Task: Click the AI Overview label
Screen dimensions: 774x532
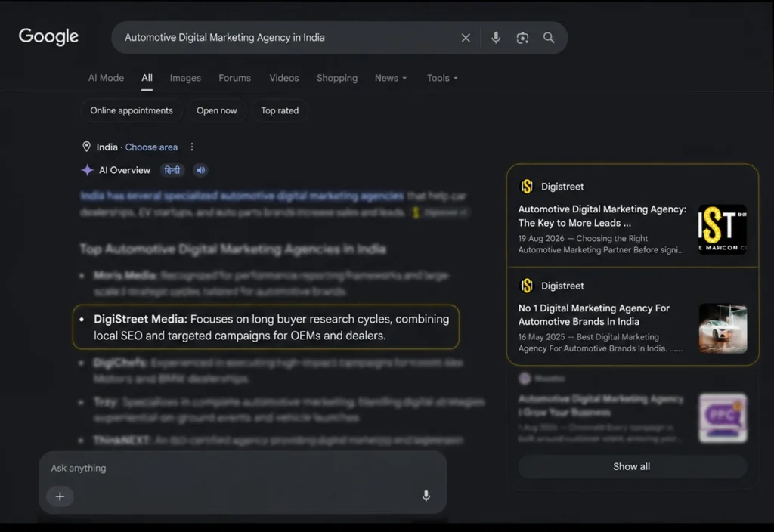Action: click(125, 170)
